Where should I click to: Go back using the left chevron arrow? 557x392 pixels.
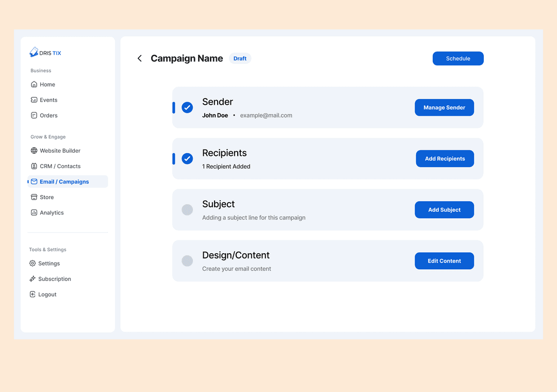coord(140,58)
